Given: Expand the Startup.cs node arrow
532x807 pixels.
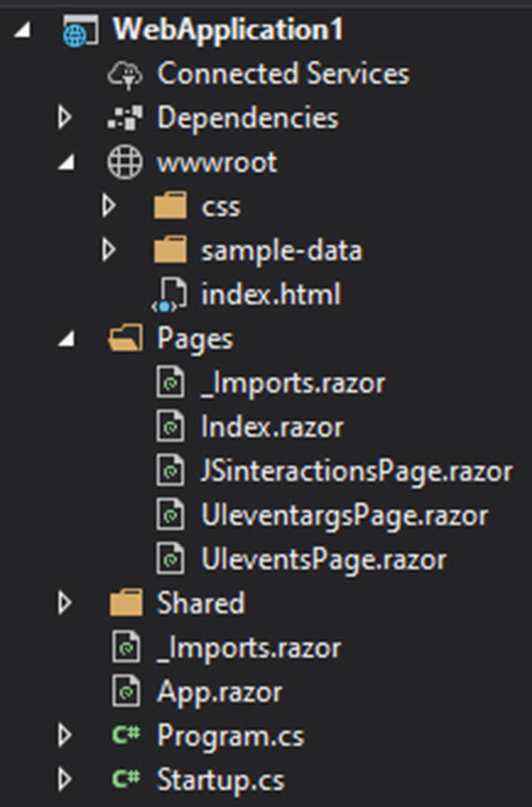Looking at the screenshot, I should pos(64,779).
